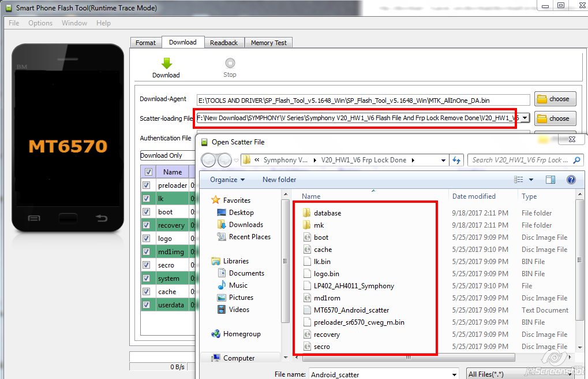
Task: Click the preview pane icon
Action: click(x=549, y=179)
